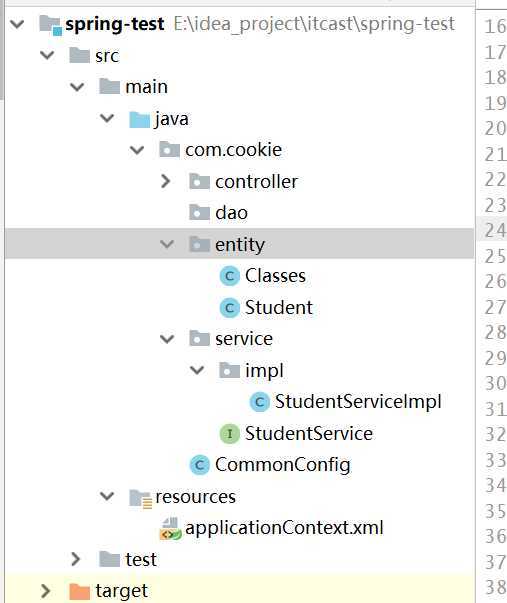
Task: Collapse the service package arrow
Action: [167, 339]
